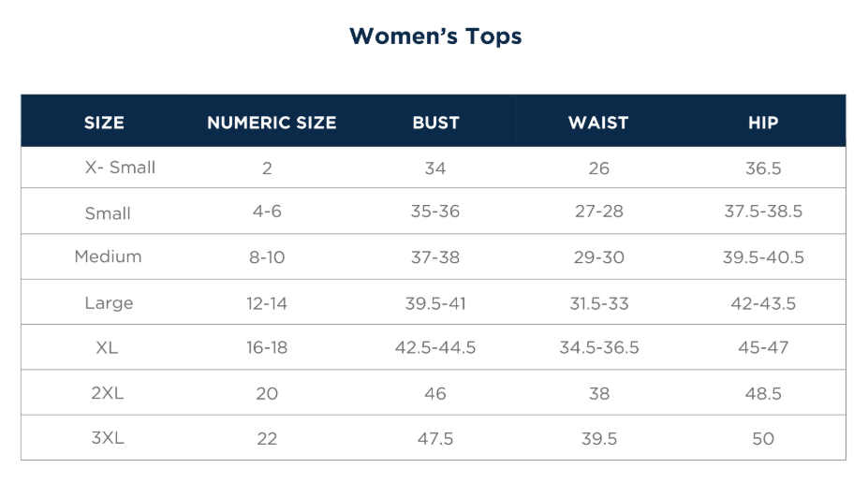Click bust value 39.5-41 cell
868x483 pixels.
[x=435, y=303]
